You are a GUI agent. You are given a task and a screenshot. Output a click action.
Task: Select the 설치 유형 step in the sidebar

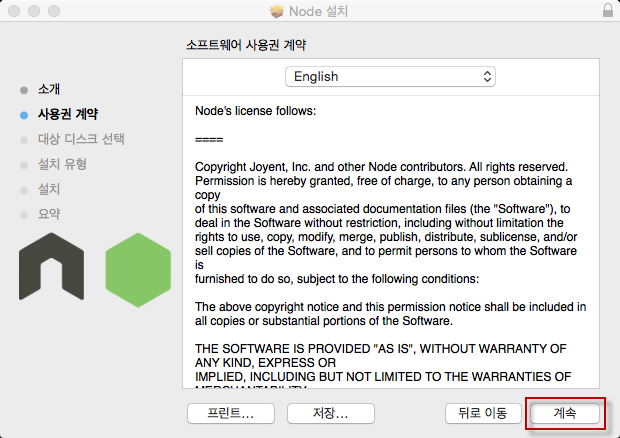[62, 164]
